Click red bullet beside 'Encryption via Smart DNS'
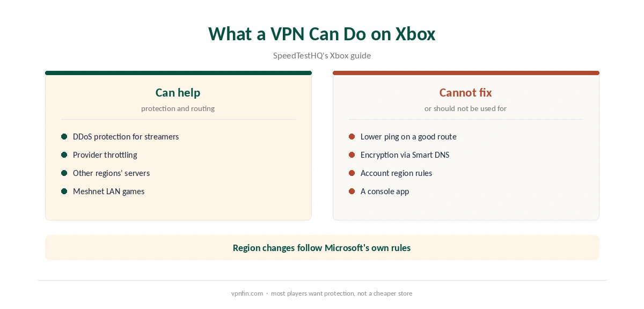Image resolution: width=644 pixels, height=309 pixels. pyautogui.click(x=352, y=155)
